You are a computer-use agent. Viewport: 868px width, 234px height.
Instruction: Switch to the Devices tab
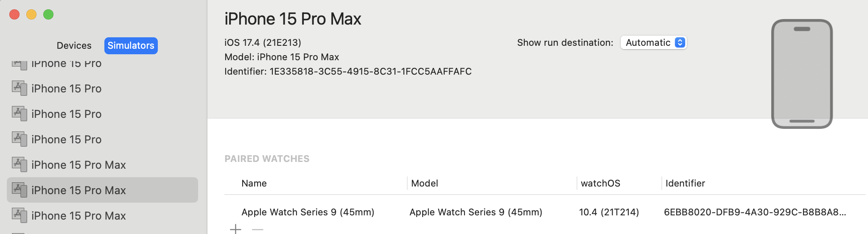[74, 45]
